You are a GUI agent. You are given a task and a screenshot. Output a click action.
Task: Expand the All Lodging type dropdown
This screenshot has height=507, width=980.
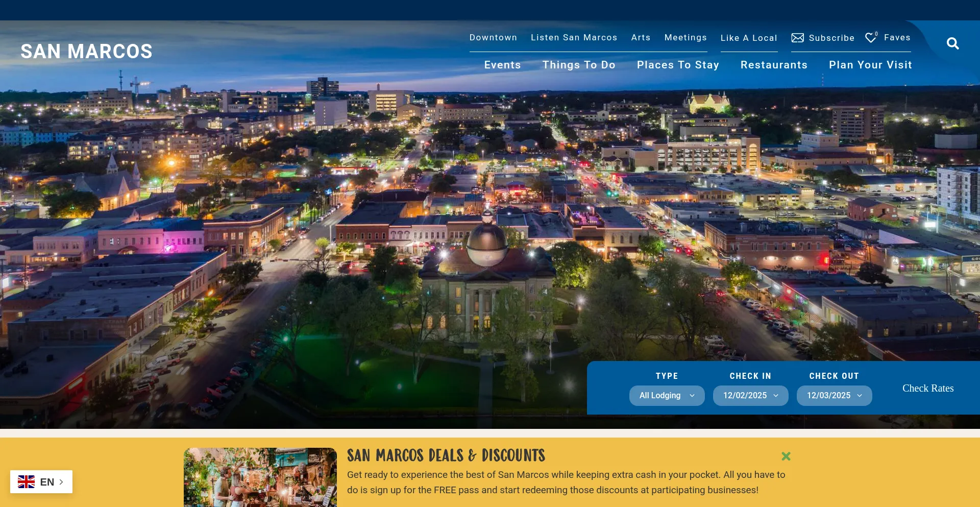667,396
